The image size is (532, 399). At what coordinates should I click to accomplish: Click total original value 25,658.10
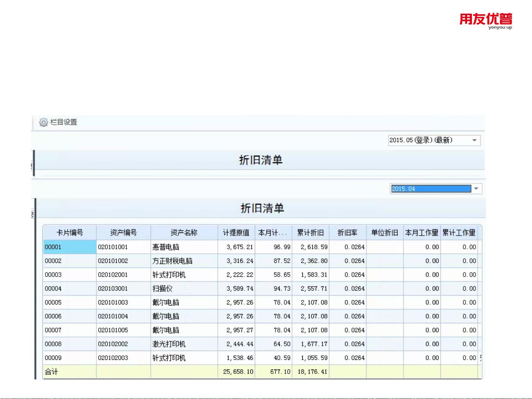[x=238, y=372]
